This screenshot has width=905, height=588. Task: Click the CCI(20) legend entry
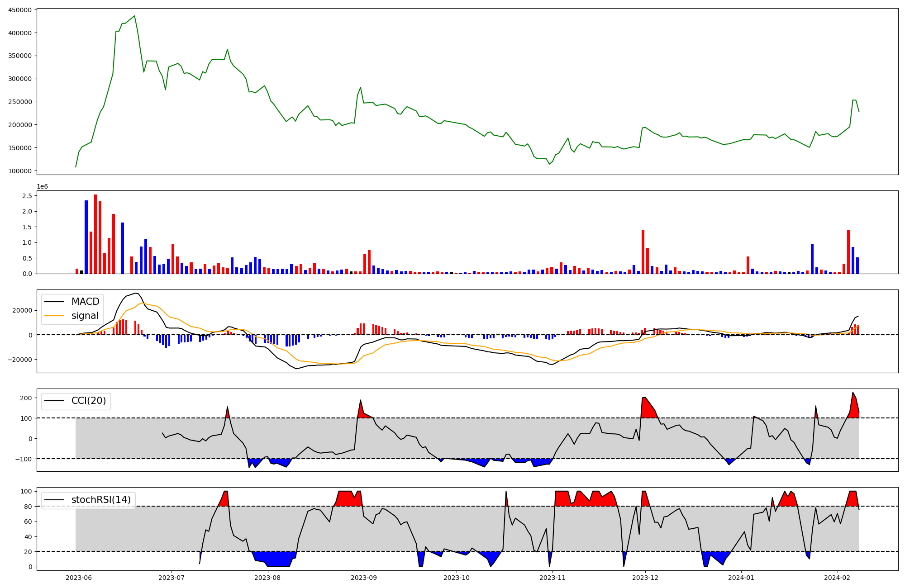point(88,401)
